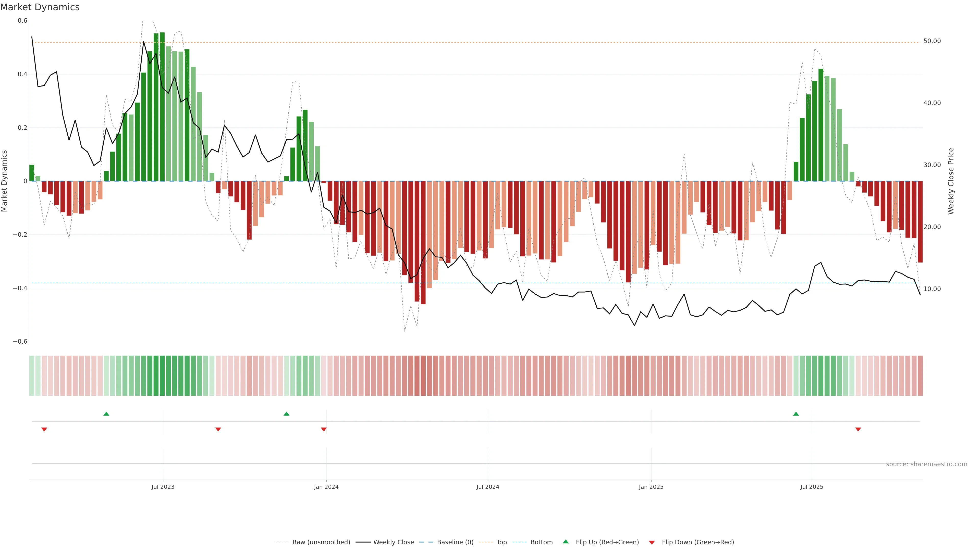Click the source: sharemaestro.com text
980x551 pixels.
(926, 464)
